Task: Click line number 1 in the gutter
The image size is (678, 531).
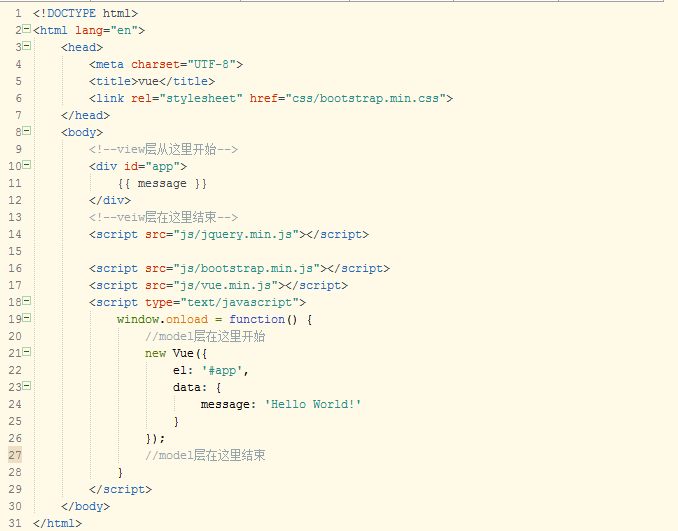Action: click(18, 13)
